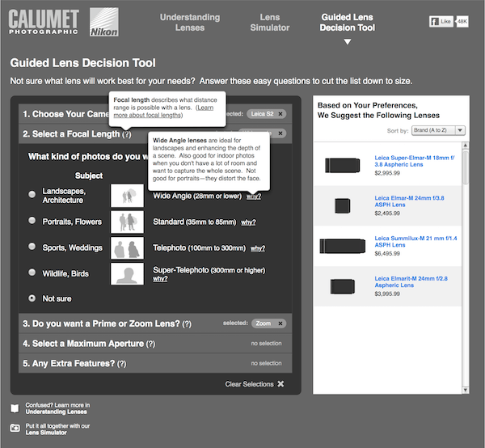Open Leica Elmar-M 24mm f/3.8 ASPH link
The height and width of the screenshot is (448, 485).
click(409, 201)
